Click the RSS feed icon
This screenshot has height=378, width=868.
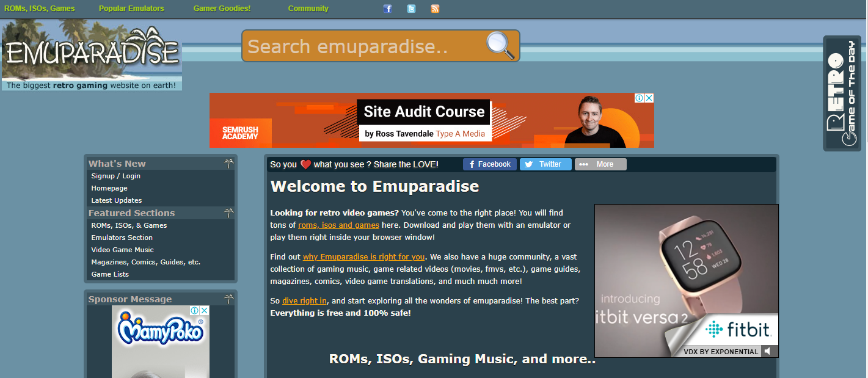[434, 9]
